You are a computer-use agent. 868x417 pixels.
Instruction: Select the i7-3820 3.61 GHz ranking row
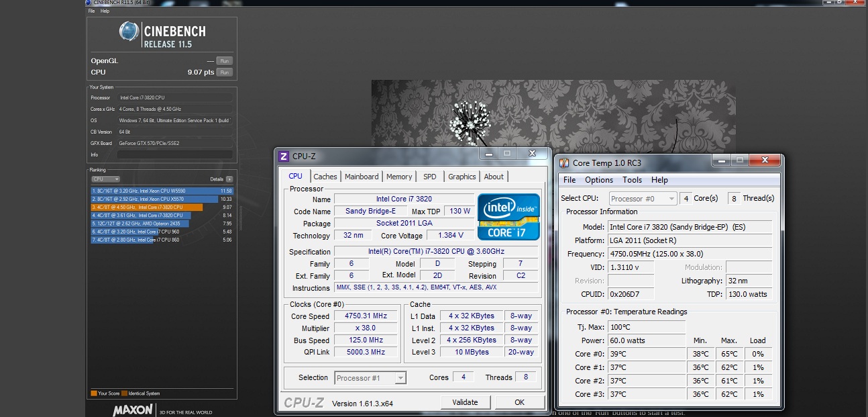click(x=162, y=215)
